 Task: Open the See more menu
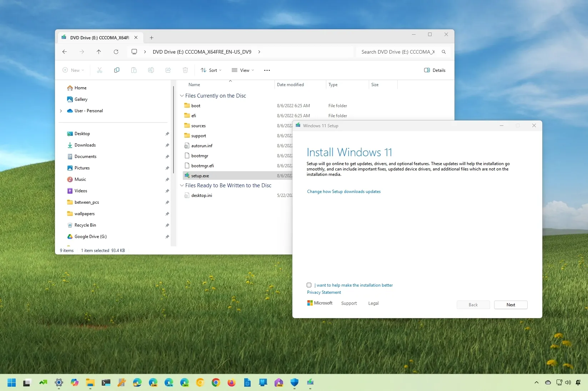point(267,70)
